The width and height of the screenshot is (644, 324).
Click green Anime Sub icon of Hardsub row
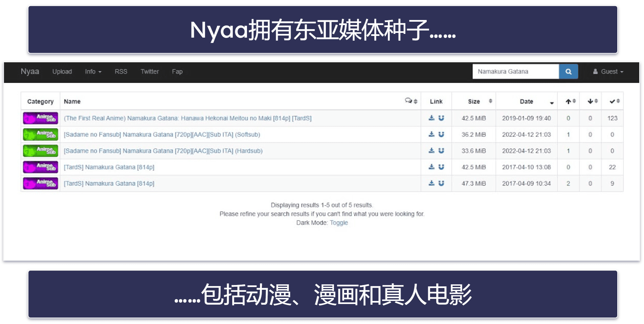tap(41, 150)
